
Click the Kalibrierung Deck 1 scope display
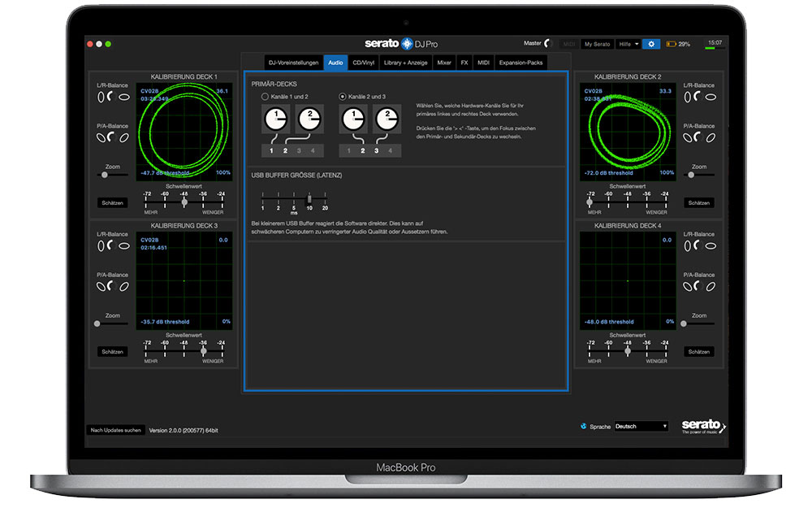(x=184, y=132)
